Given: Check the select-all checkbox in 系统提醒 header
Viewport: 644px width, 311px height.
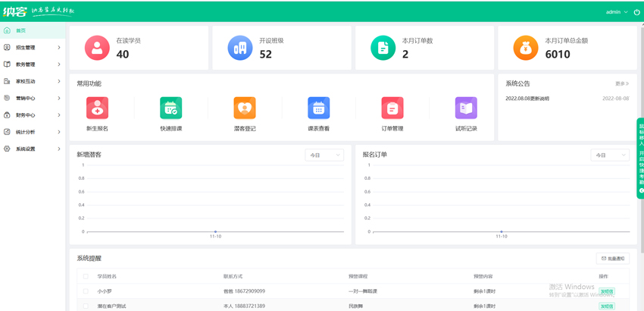Looking at the screenshot, I should (x=86, y=276).
